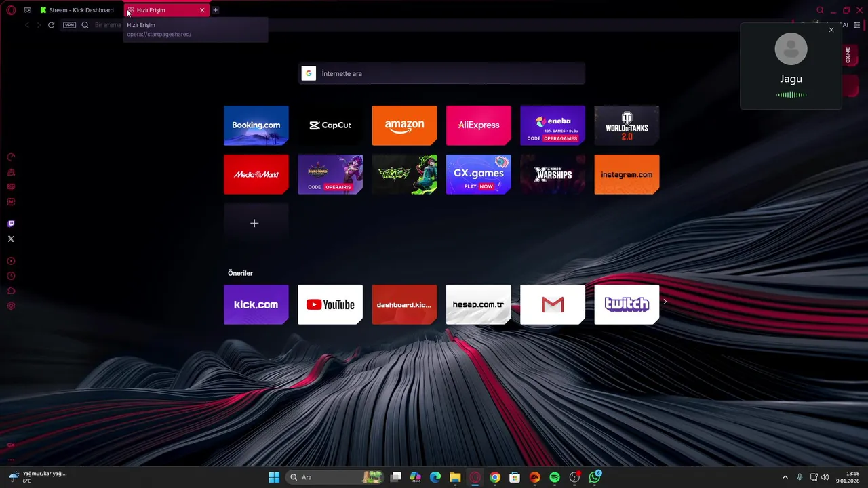
Task: Switch to Opera GX on taskbar
Action: coord(475,477)
